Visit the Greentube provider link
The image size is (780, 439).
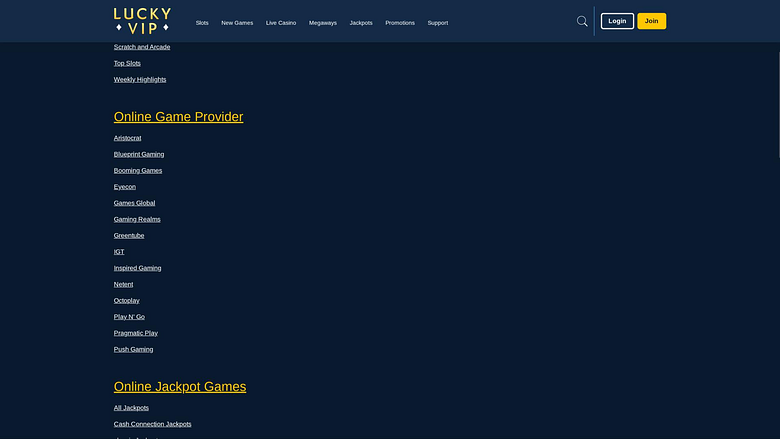click(129, 236)
